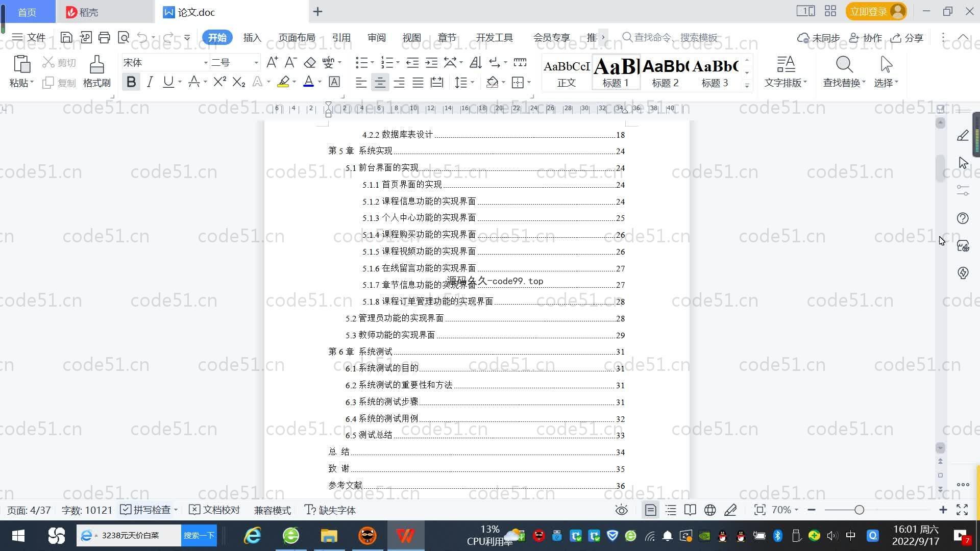Viewport: 980px width, 551px height.
Task: Open the Page Layout (页面布局) tab
Action: coord(297,37)
